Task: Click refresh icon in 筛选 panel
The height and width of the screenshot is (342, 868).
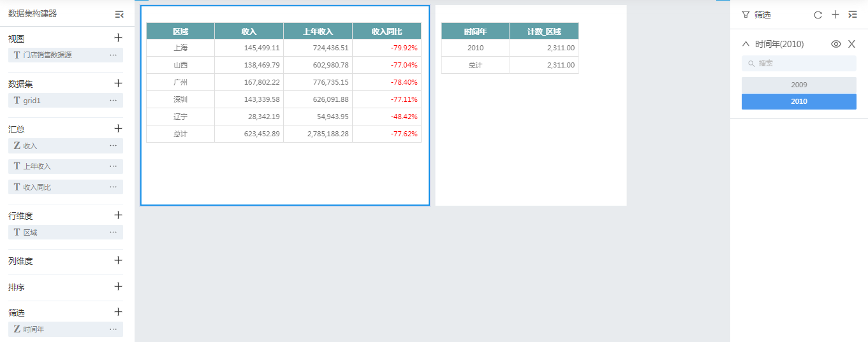Action: coord(818,15)
